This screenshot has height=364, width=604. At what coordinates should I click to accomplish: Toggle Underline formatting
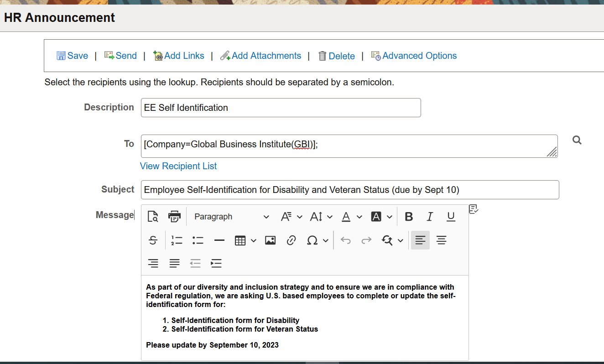(x=451, y=217)
